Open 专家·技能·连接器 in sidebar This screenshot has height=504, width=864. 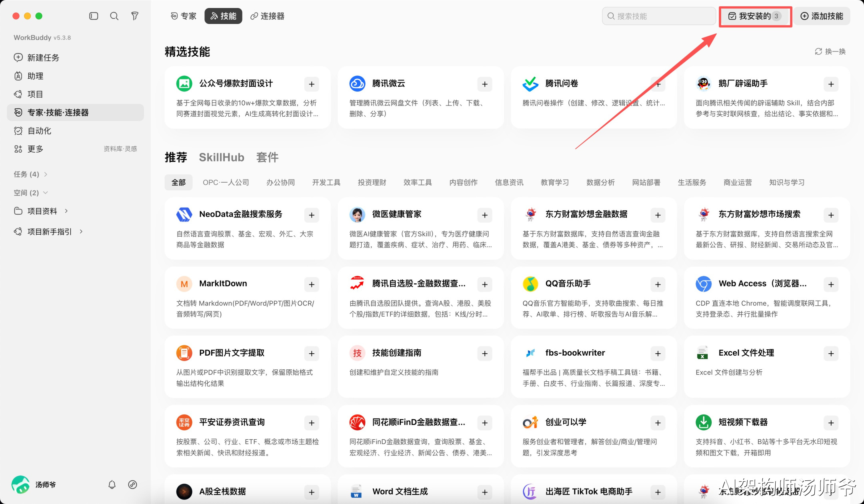[75, 113]
